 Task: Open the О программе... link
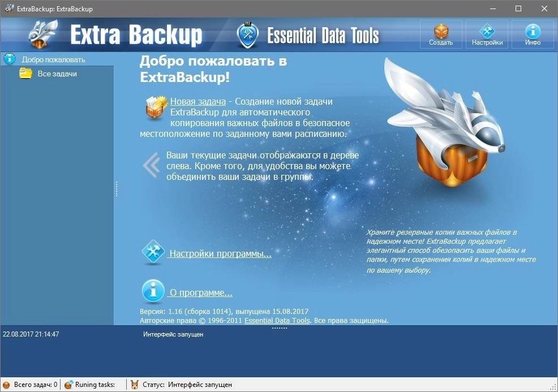201,293
